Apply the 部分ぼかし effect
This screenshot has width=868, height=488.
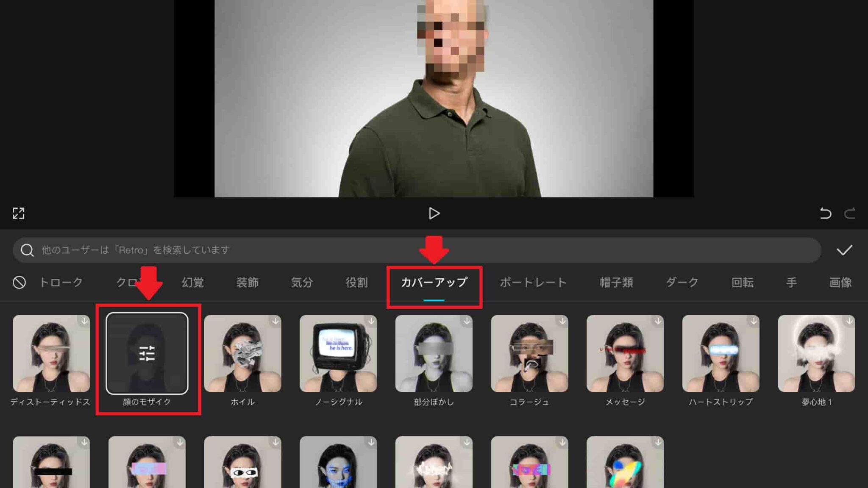[x=434, y=353]
